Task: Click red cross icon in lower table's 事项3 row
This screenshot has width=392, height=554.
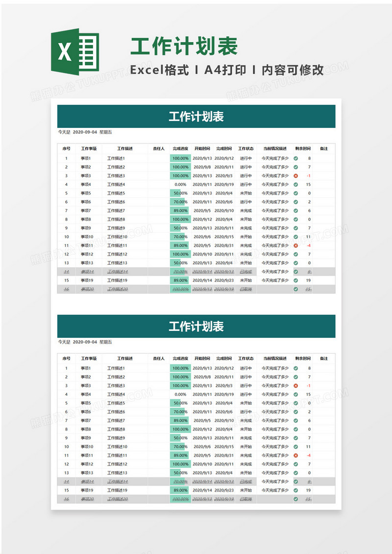Action: (296, 385)
